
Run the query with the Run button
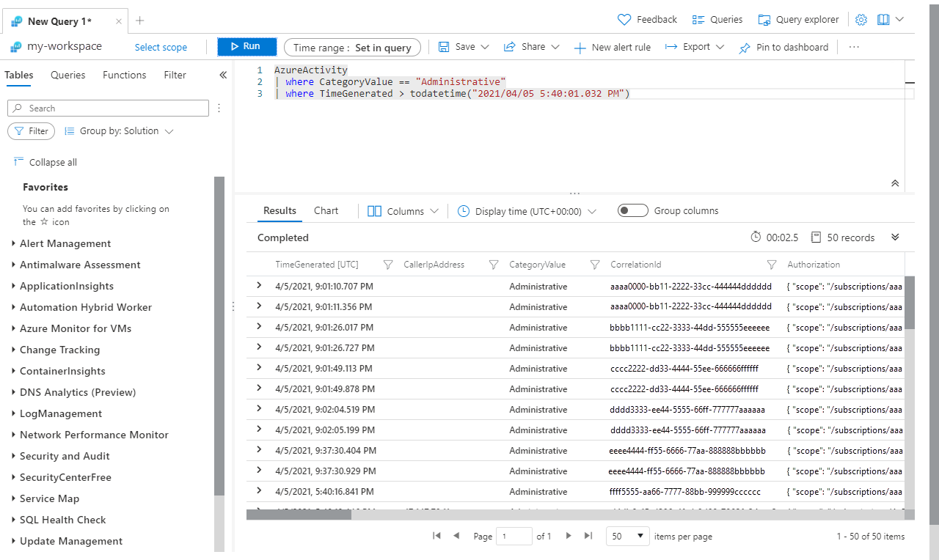[x=246, y=47]
